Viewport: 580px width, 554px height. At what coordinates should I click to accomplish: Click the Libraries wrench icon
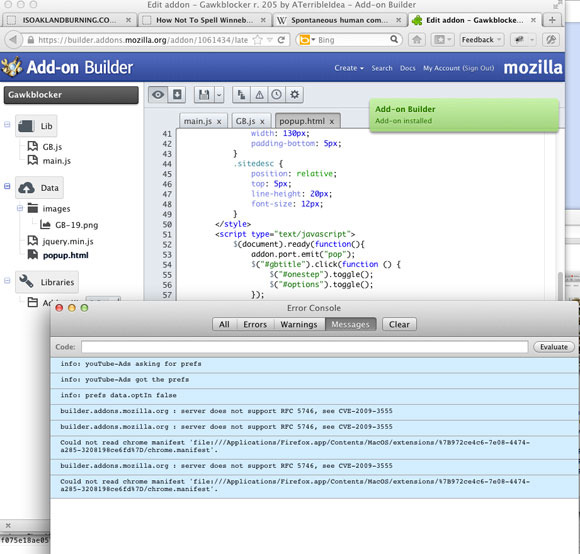click(x=26, y=281)
